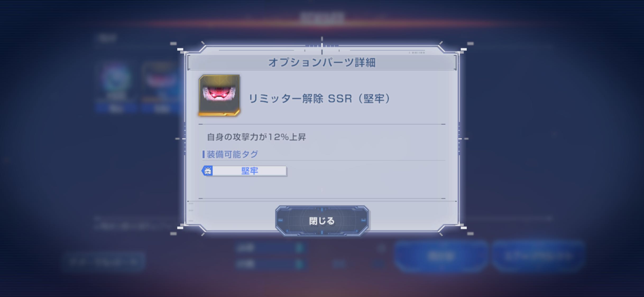Click the 自身の攻撃力が12%上昇 effect text
The width and height of the screenshot is (644, 297).
(x=256, y=137)
